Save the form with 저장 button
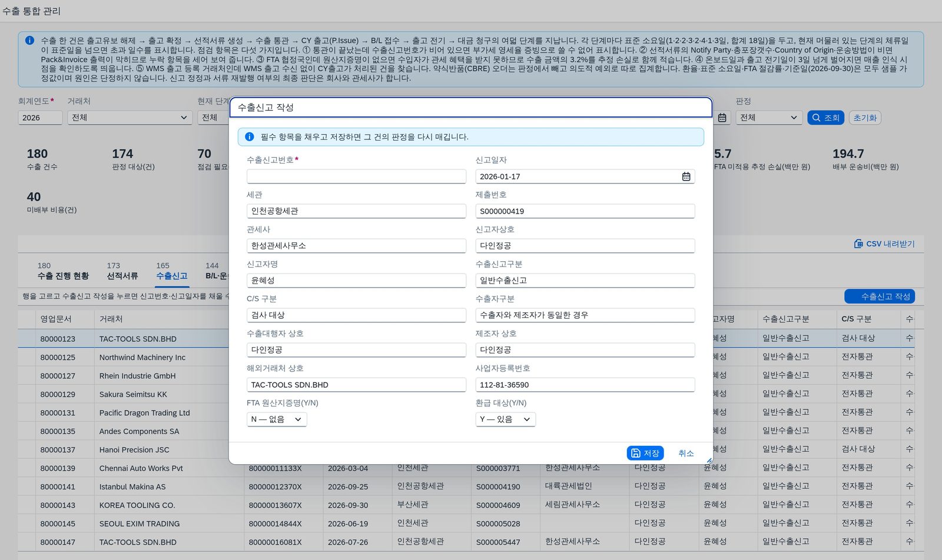The image size is (942, 560). [645, 453]
